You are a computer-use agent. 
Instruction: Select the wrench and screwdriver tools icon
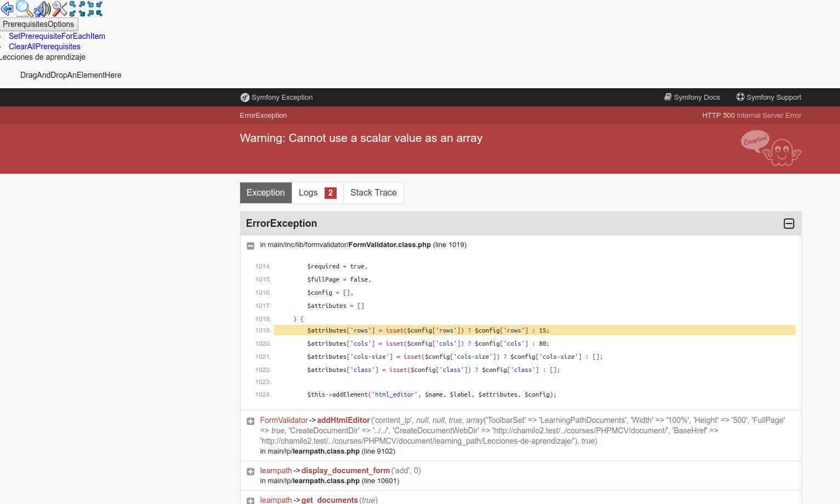click(x=59, y=9)
